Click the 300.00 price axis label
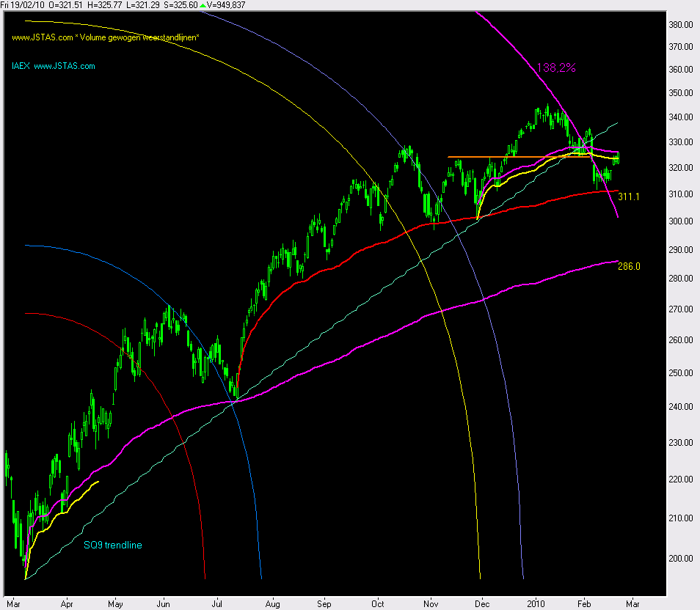Screen dimensions: 700x610 682,221
